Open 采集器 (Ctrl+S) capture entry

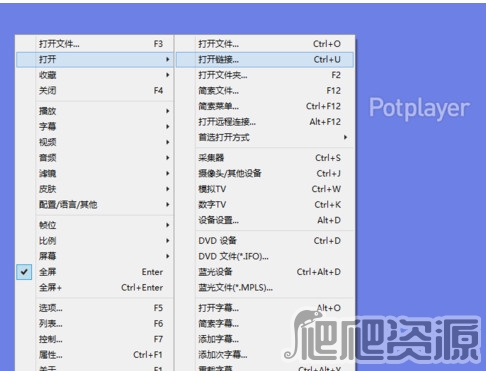(265, 158)
